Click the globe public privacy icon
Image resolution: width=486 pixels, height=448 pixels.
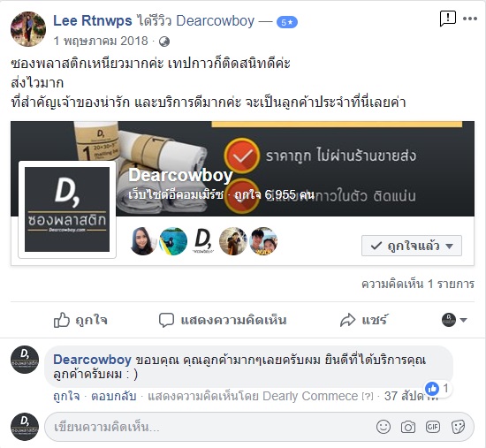tap(164, 42)
